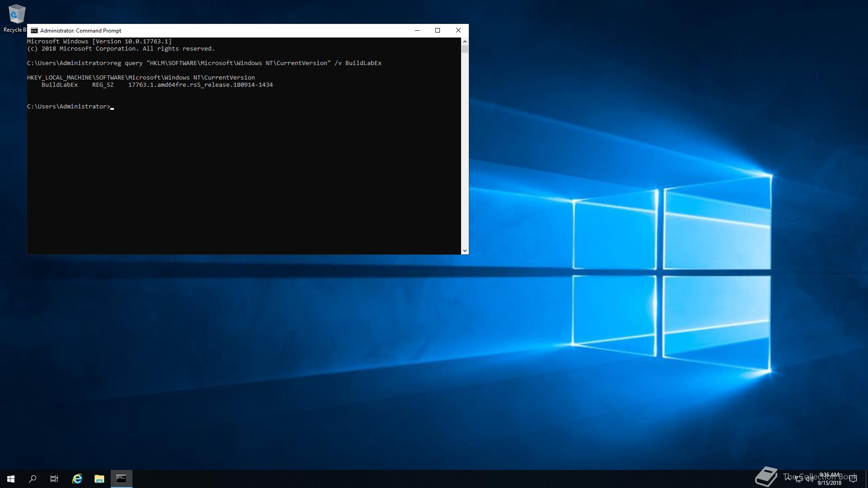Image resolution: width=868 pixels, height=488 pixels.
Task: Click the Show desktop sliver at taskbar end
Action: (867, 479)
